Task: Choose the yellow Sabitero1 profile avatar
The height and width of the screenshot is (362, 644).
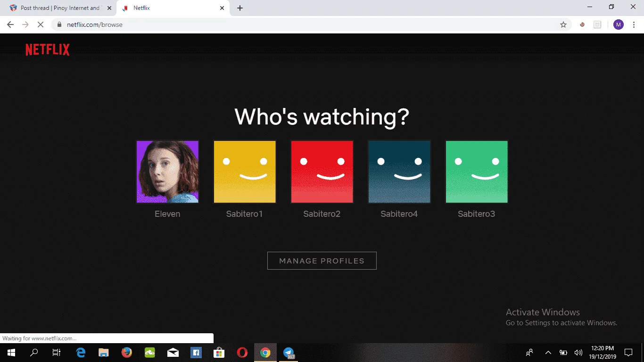Action: [x=245, y=172]
